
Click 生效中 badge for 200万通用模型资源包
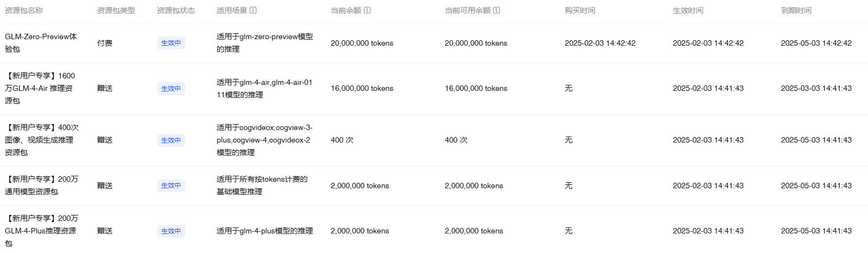click(x=171, y=186)
